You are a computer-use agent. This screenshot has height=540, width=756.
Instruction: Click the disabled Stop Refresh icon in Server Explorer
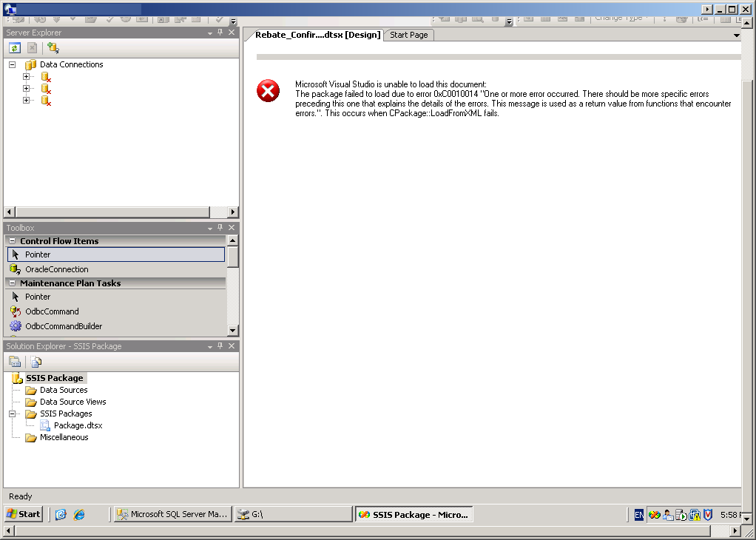click(x=32, y=48)
